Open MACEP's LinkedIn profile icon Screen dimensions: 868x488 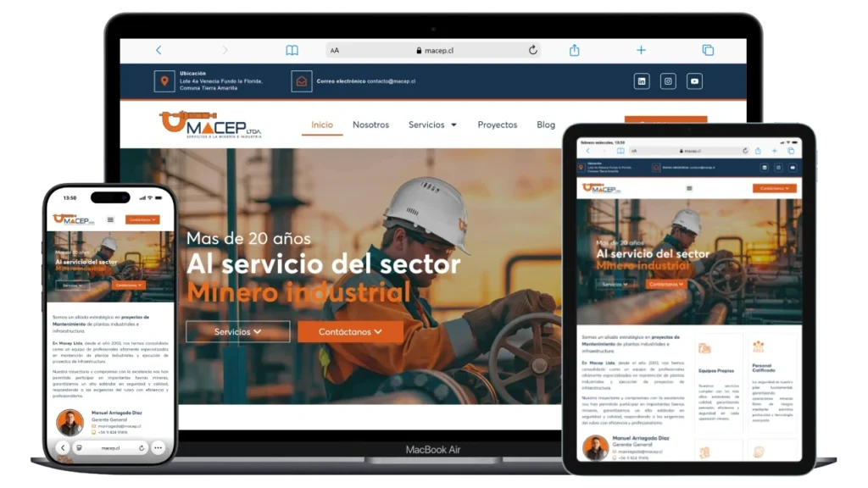[640, 81]
